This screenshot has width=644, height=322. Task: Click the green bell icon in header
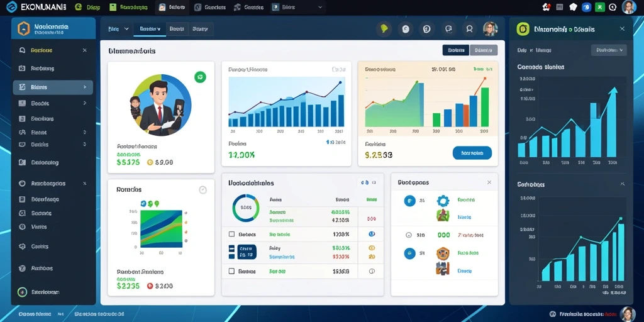coord(384,29)
